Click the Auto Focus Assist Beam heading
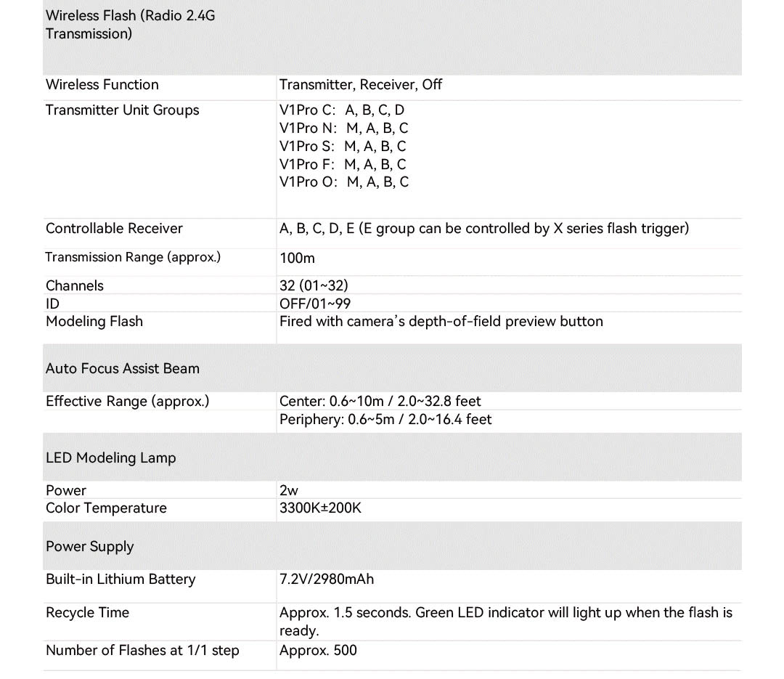The width and height of the screenshot is (784, 679). pyautogui.click(x=122, y=369)
